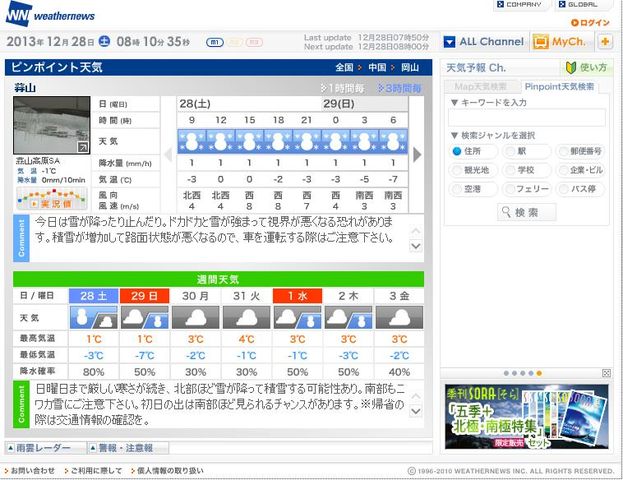This screenshot has width=623, height=480.
Task: Select the 空港 radio button
Action: pyautogui.click(x=457, y=189)
